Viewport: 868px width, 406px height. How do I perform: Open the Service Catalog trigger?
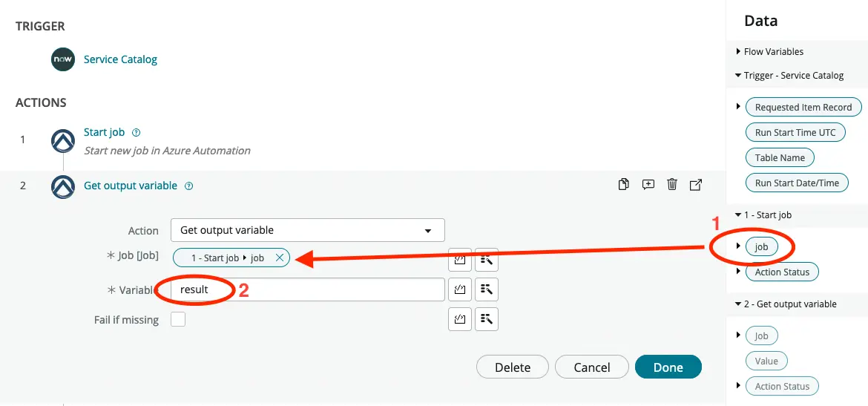[120, 59]
